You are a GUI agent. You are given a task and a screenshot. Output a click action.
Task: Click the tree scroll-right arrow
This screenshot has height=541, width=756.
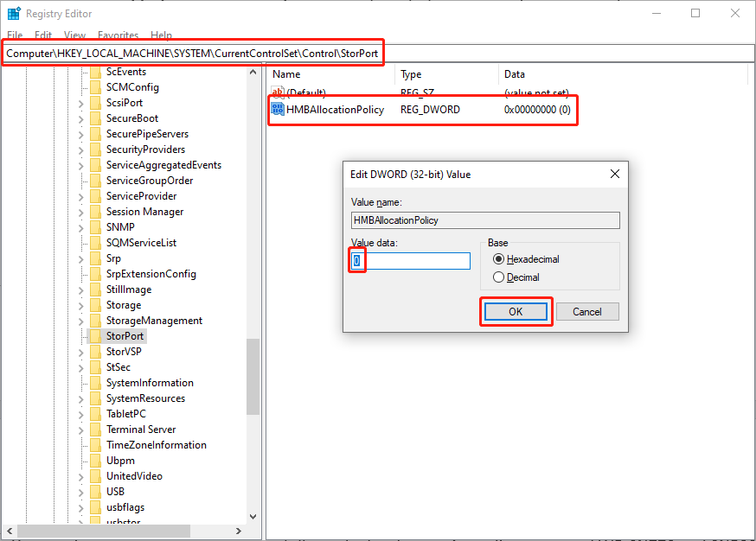pyautogui.click(x=238, y=531)
